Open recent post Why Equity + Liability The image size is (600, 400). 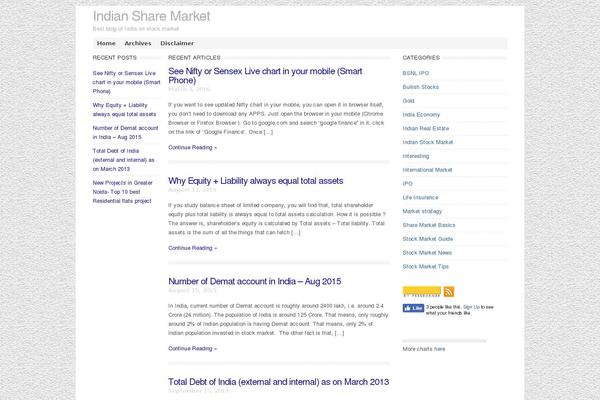click(124, 109)
